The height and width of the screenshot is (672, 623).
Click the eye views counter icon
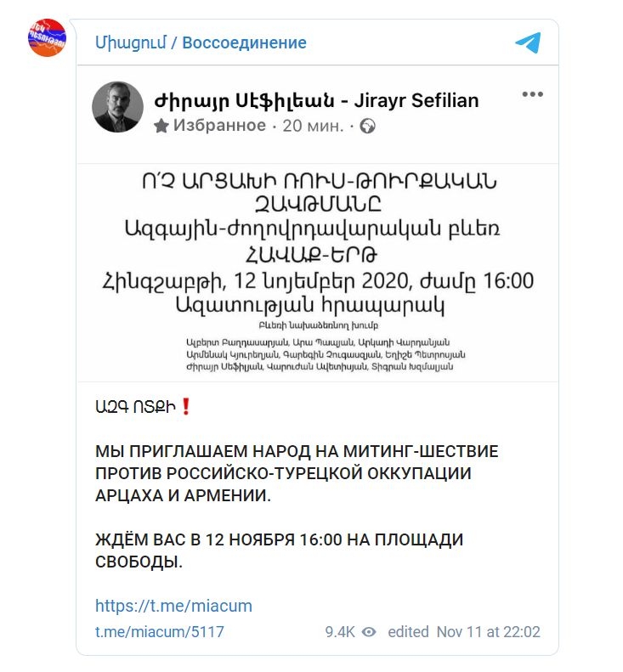(369, 632)
